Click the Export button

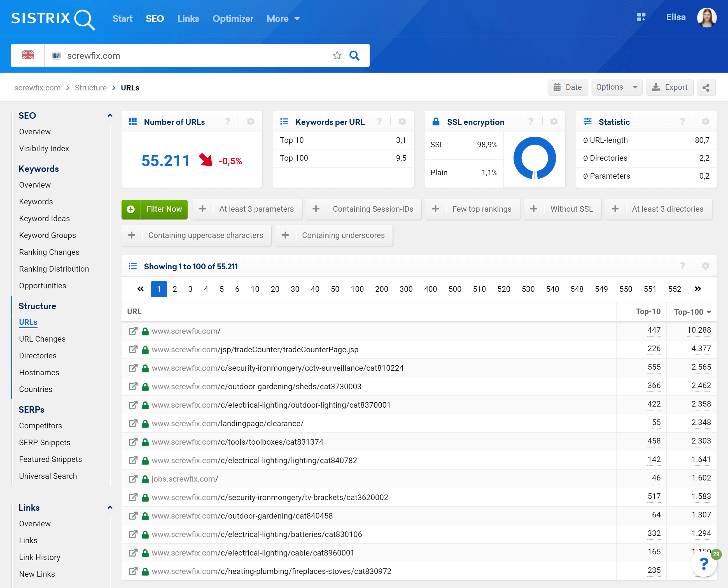click(669, 87)
